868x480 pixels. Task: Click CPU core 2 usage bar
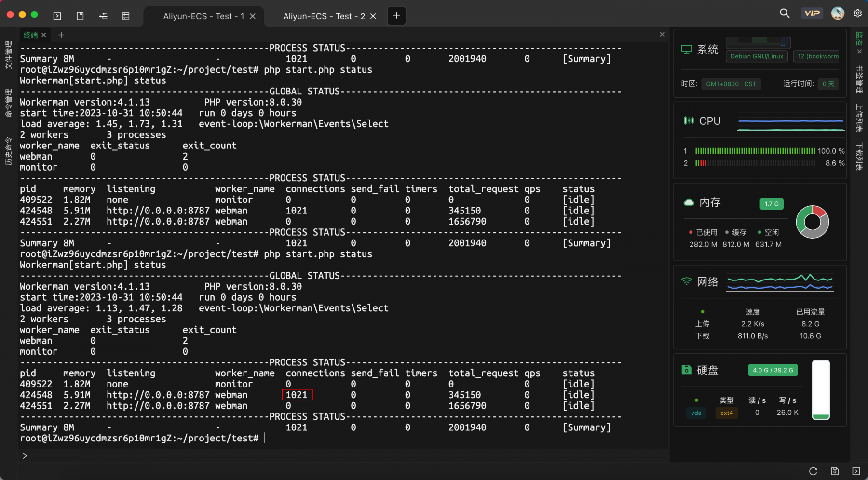pyautogui.click(x=755, y=163)
